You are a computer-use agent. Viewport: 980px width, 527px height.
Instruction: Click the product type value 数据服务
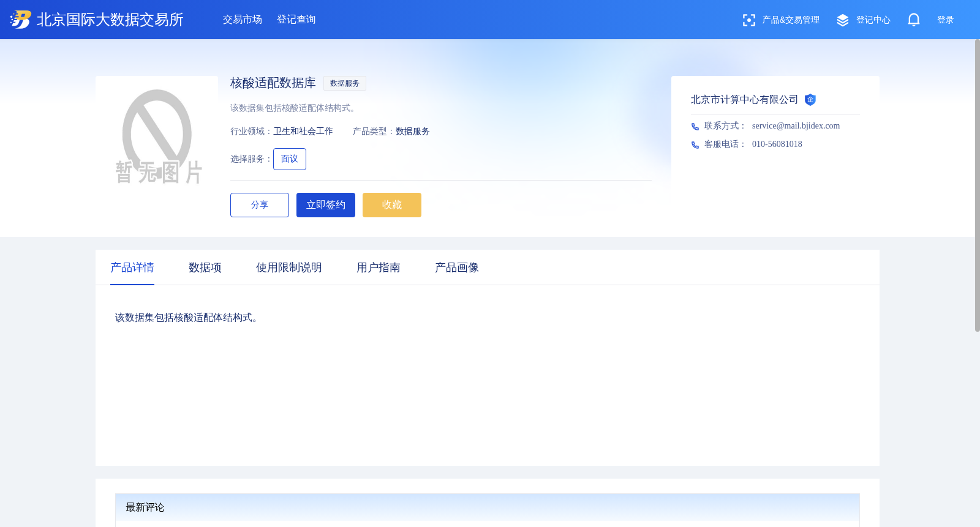[x=413, y=132]
